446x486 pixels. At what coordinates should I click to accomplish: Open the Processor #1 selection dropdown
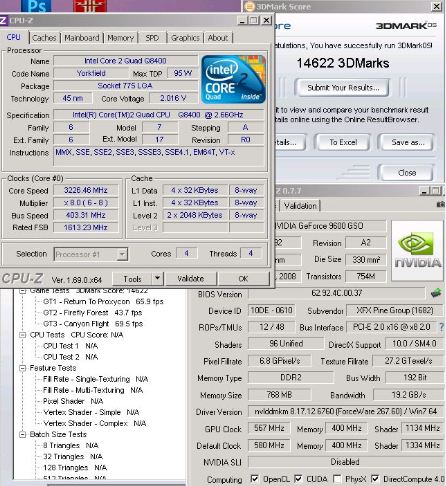tap(91, 254)
